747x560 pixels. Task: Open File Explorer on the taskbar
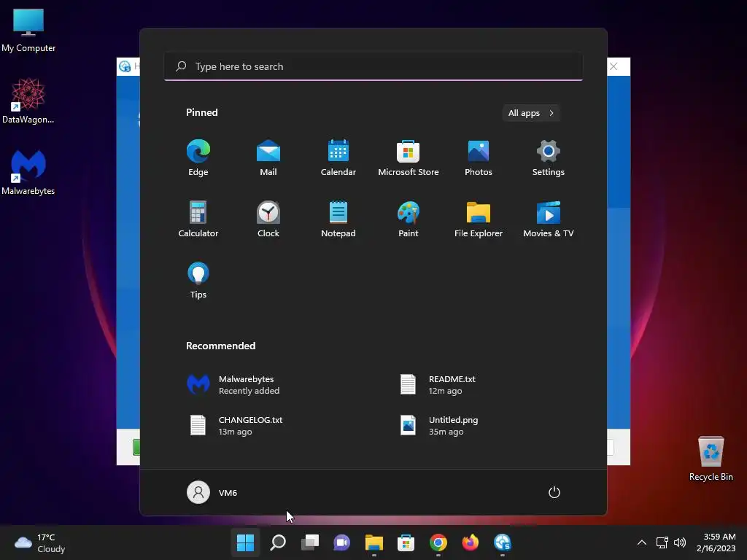click(374, 542)
